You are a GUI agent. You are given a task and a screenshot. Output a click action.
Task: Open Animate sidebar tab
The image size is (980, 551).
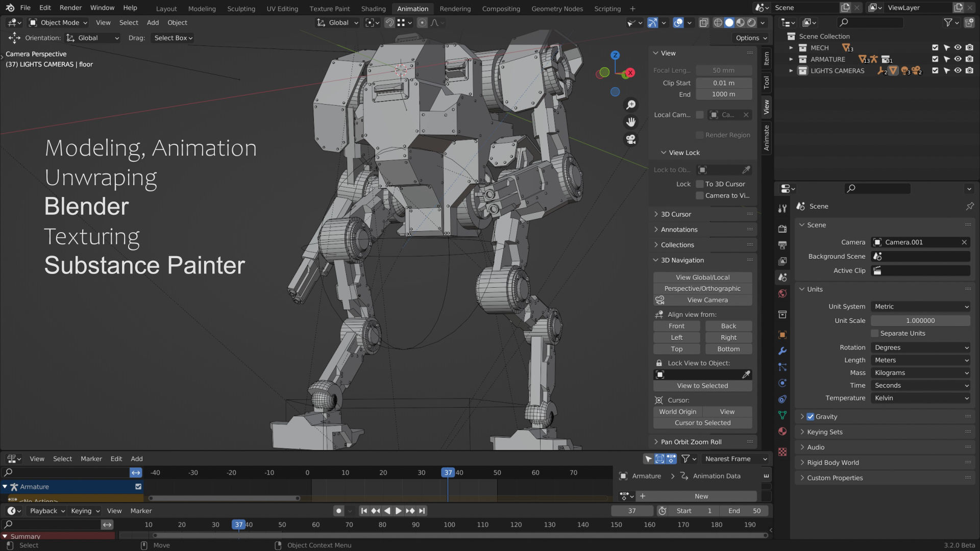click(766, 138)
